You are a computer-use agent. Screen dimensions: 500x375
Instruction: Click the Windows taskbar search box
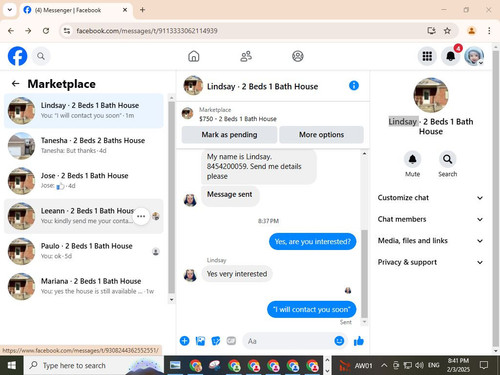[93, 365]
